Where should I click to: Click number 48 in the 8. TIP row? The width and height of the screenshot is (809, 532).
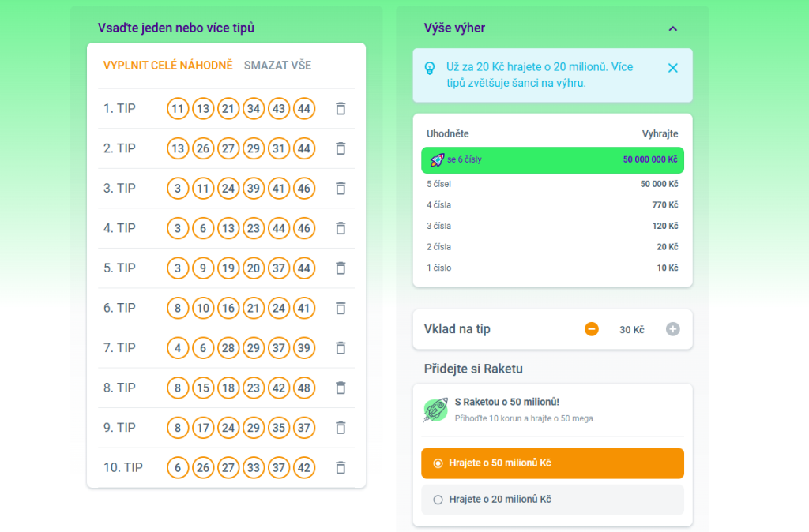point(304,388)
